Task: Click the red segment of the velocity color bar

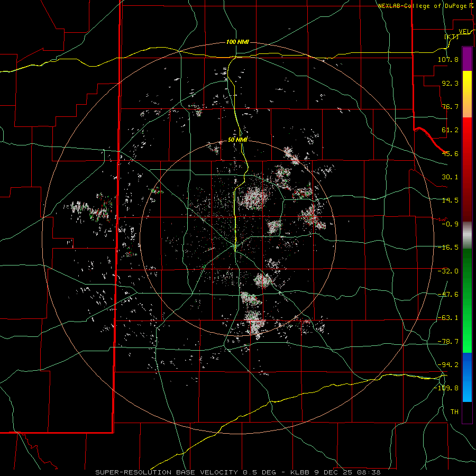Action: point(467,169)
